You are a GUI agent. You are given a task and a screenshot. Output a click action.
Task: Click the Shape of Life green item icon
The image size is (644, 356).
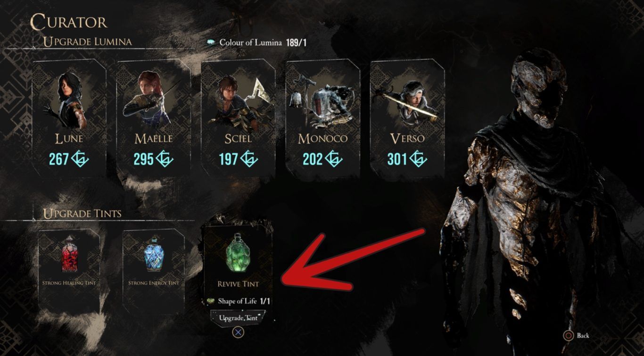[x=211, y=301]
